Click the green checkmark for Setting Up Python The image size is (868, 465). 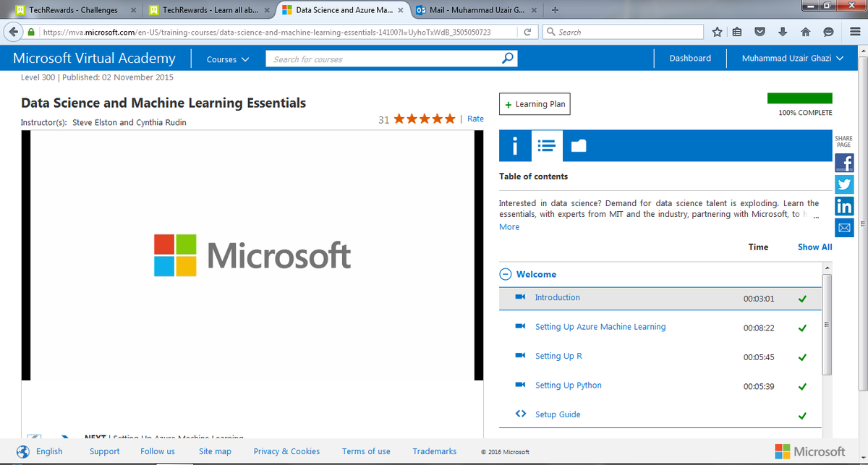click(x=802, y=386)
